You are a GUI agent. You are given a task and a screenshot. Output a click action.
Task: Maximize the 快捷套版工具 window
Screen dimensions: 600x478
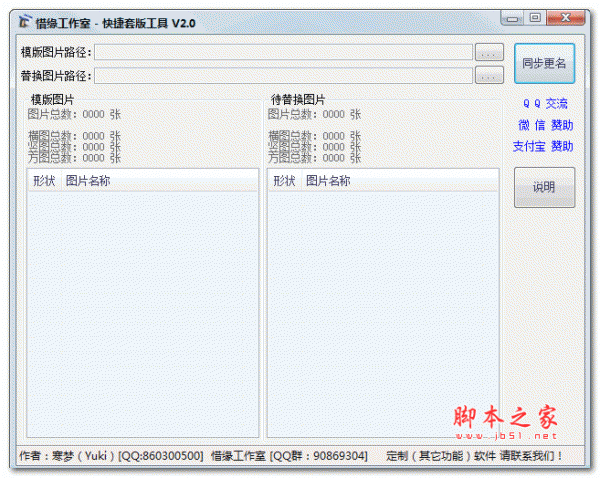(x=535, y=18)
